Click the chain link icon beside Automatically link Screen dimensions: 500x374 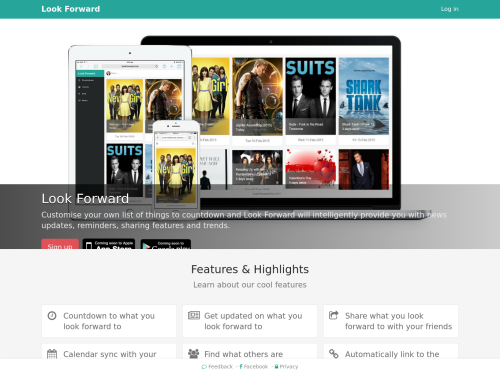click(334, 354)
